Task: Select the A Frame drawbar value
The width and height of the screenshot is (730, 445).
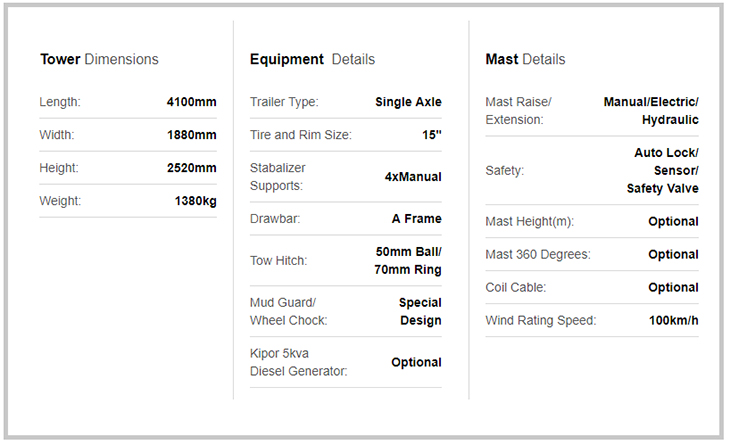Action: click(416, 218)
